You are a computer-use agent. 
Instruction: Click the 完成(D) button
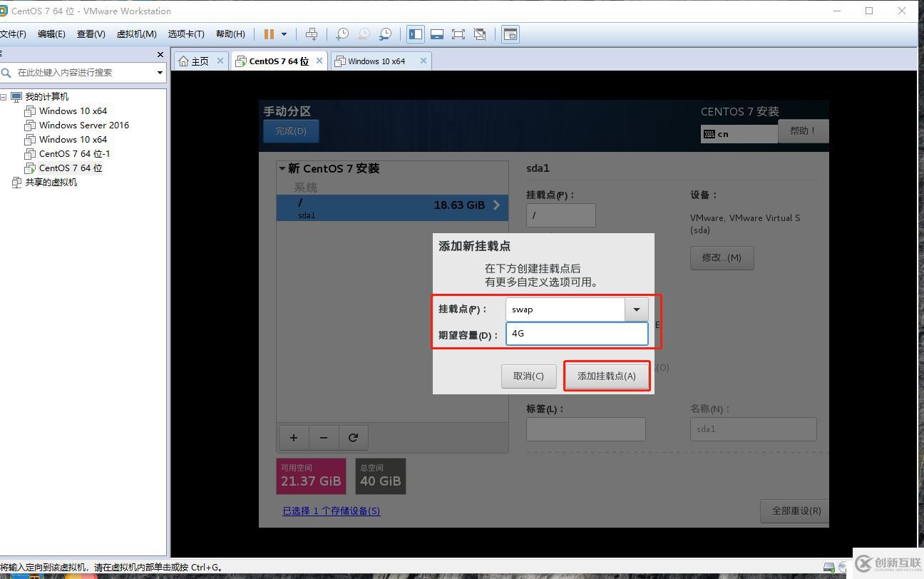[x=291, y=131]
